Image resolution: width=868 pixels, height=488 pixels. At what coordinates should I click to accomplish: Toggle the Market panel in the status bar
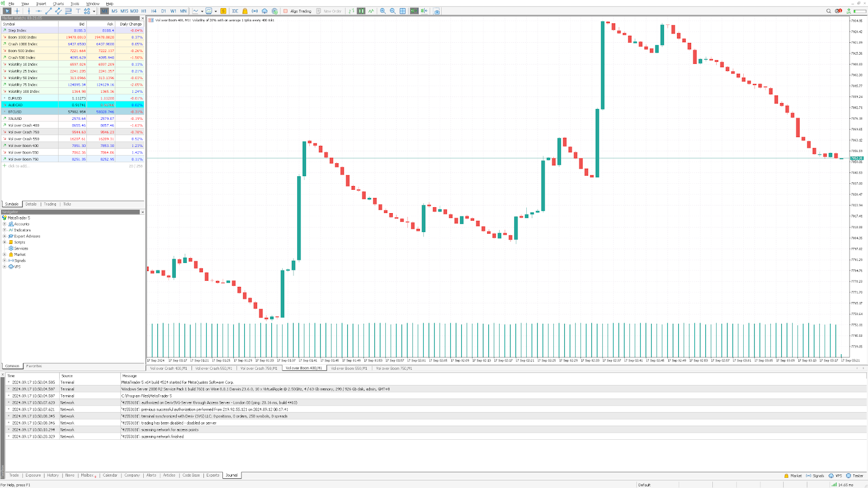coord(794,475)
